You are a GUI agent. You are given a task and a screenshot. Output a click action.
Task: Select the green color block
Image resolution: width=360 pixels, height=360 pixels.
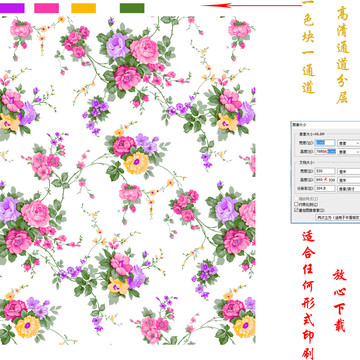[132, 8]
